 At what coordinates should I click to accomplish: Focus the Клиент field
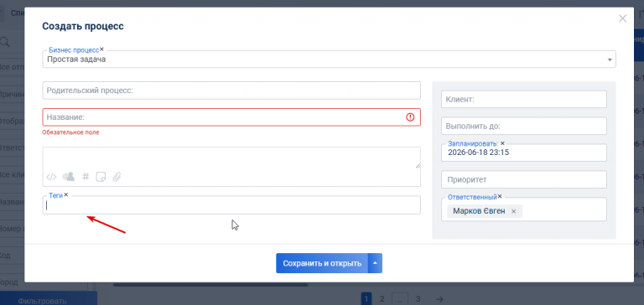pos(524,100)
